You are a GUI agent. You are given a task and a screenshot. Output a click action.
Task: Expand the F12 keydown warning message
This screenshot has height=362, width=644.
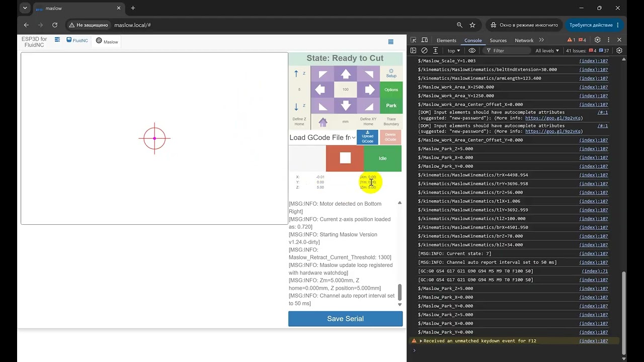tap(421, 341)
